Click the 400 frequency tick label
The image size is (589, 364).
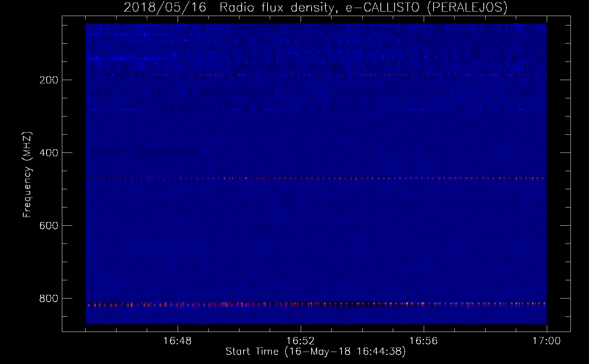[49, 153]
